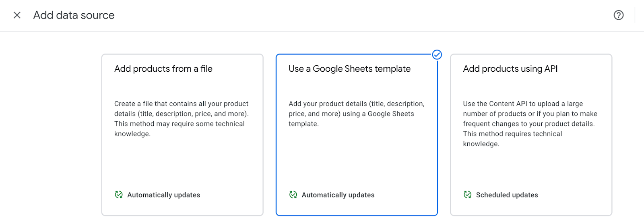Click description starting 'Add your product details'
The image size is (644, 224).
(357, 114)
